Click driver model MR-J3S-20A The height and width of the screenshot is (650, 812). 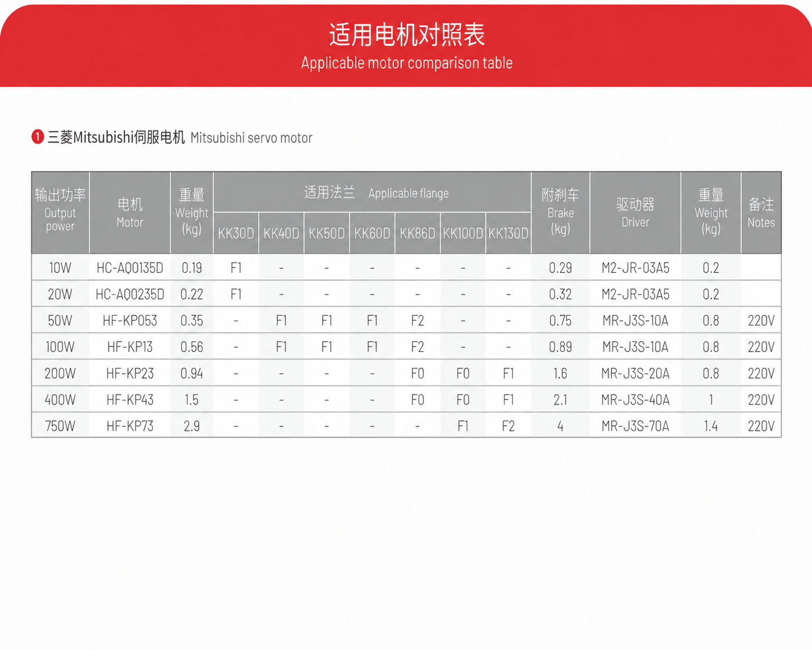click(x=635, y=373)
